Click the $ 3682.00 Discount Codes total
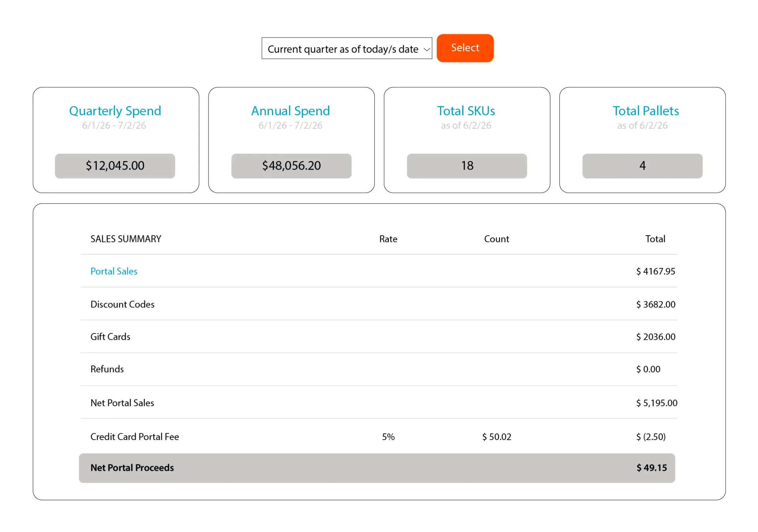 tap(655, 304)
